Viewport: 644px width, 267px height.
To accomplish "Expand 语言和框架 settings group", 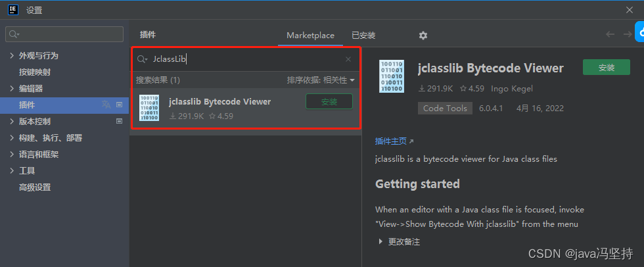I will 12,155.
